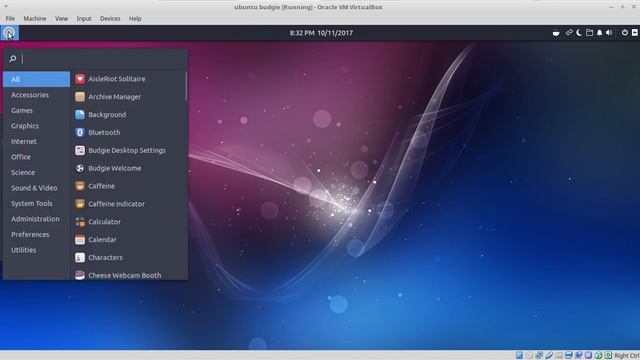The height and width of the screenshot is (360, 640).
Task: Click the panel clock 8:32 PM
Action: click(321, 33)
